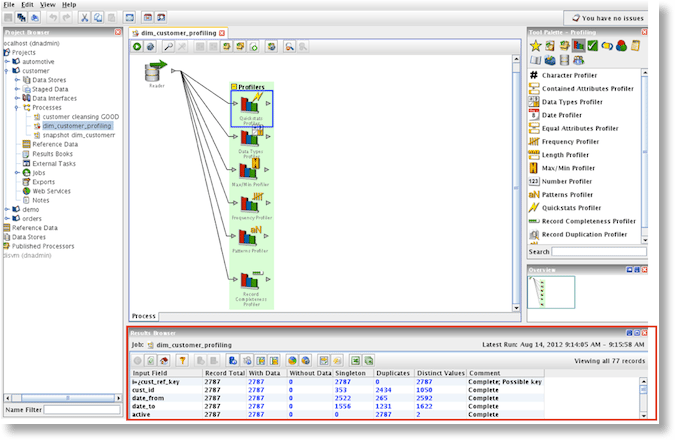
Task: Open the 1622 distinct values for date_to
Action: point(424,406)
